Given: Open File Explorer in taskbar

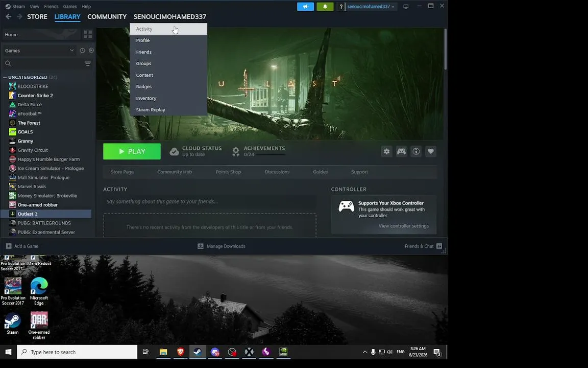Looking at the screenshot, I should [163, 352].
